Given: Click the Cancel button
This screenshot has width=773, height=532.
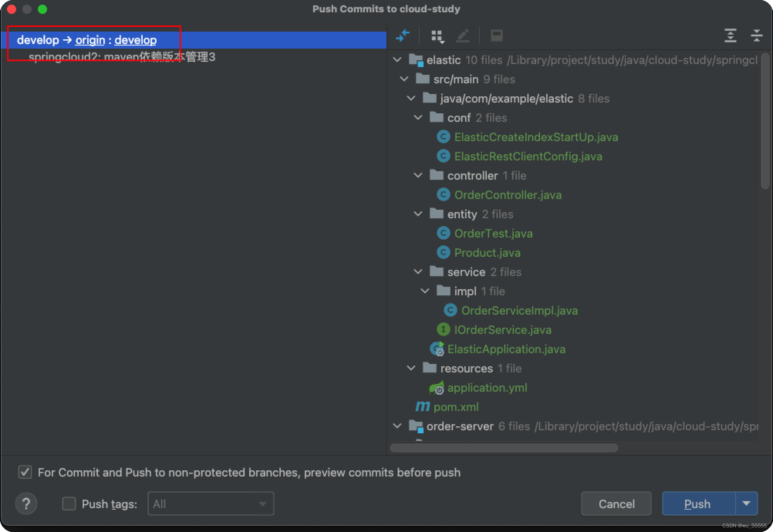Looking at the screenshot, I should coord(616,503).
